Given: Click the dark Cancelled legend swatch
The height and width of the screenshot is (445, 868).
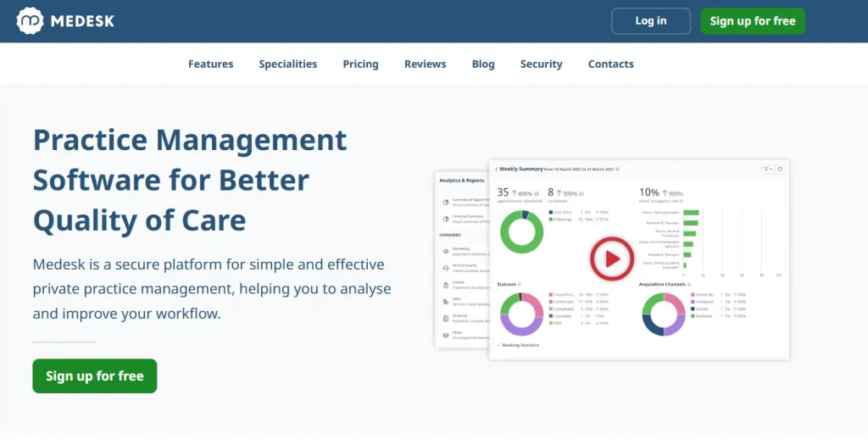Looking at the screenshot, I should [551, 316].
